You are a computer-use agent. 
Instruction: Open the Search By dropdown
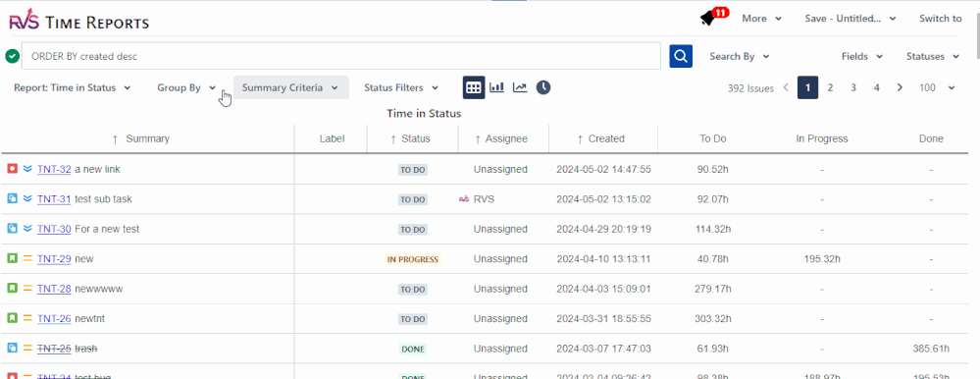tap(740, 56)
